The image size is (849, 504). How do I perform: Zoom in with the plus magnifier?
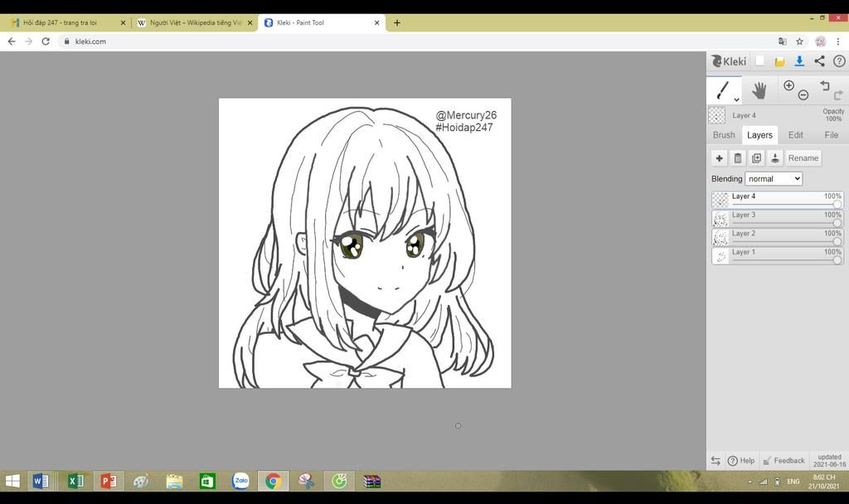click(789, 85)
